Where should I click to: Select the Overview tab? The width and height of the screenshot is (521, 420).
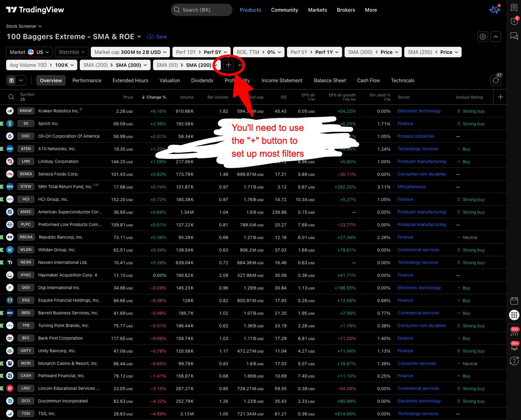pyautogui.click(x=51, y=81)
